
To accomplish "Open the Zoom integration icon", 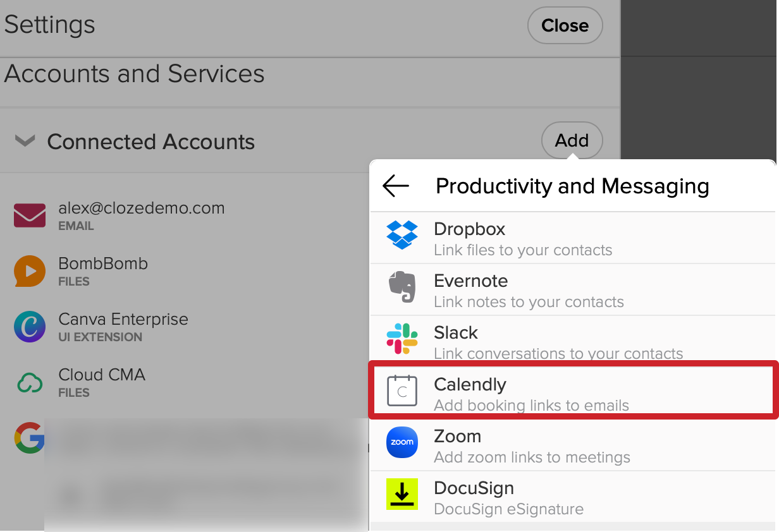I will click(402, 444).
